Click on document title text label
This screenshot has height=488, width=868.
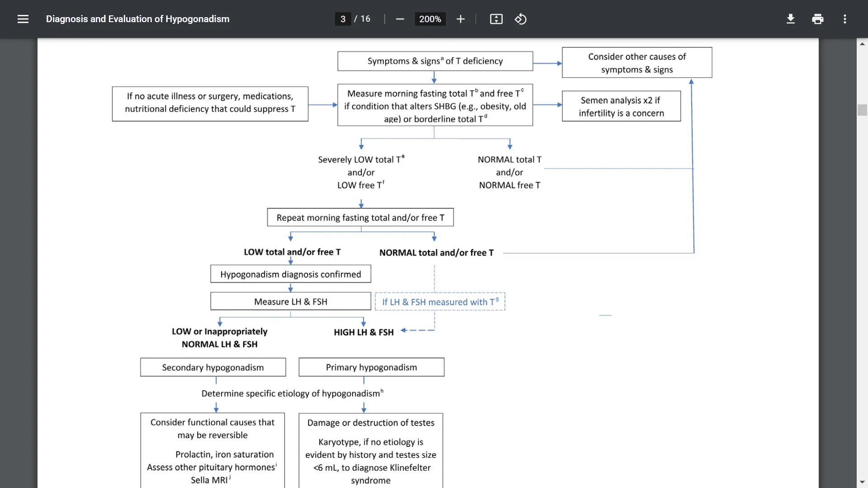click(138, 19)
